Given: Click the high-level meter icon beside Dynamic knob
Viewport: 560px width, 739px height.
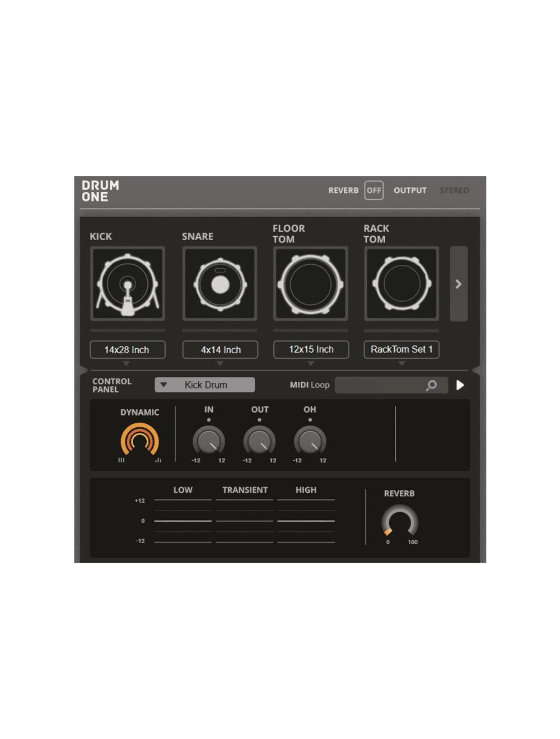Looking at the screenshot, I should coord(158,459).
